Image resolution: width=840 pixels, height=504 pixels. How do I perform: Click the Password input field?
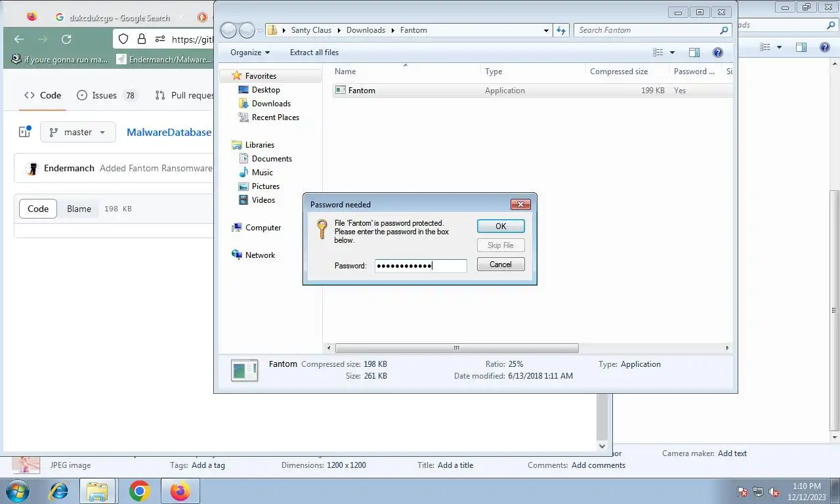(421, 266)
